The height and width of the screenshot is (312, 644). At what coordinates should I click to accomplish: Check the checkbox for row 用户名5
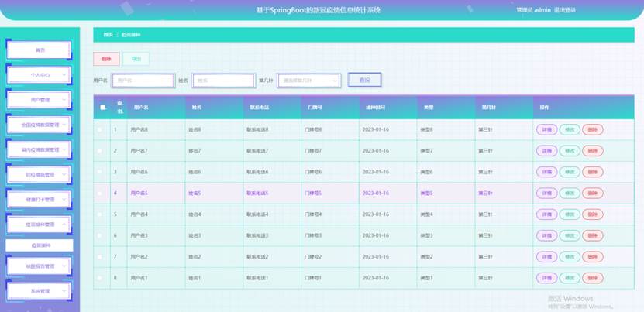coord(99,193)
